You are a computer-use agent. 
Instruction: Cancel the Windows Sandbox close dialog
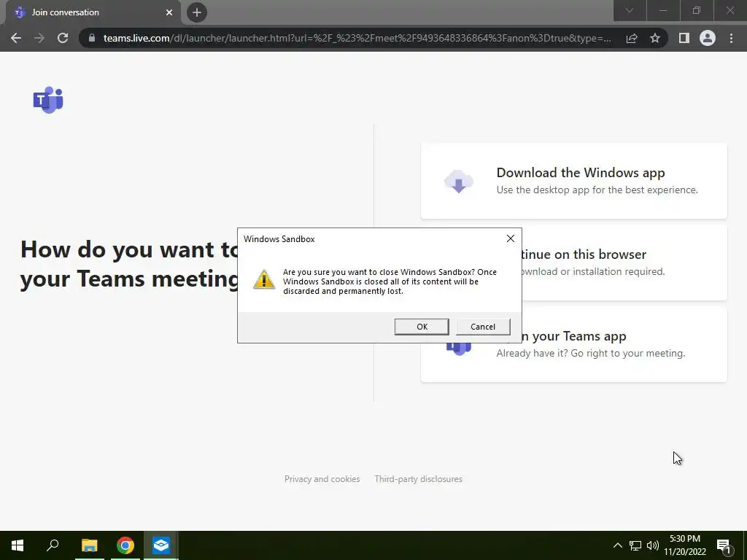point(483,327)
